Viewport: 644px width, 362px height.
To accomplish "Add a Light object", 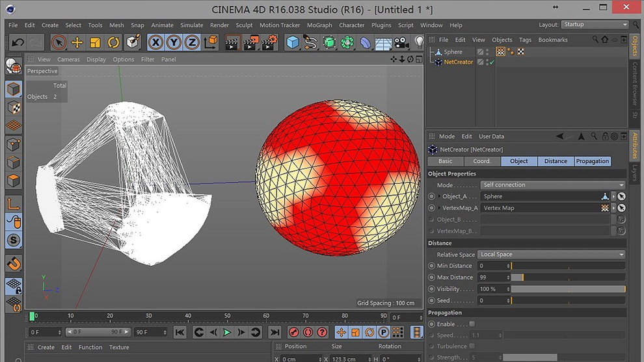I will [x=420, y=42].
